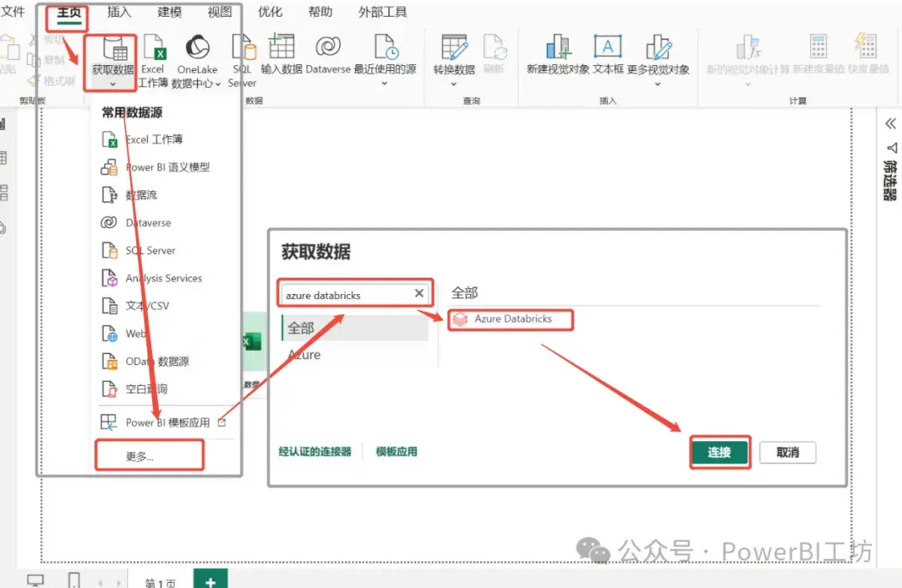Image resolution: width=902 pixels, height=588 pixels.
Task: Click the Dataverse icon in the ribbon
Action: 328,56
